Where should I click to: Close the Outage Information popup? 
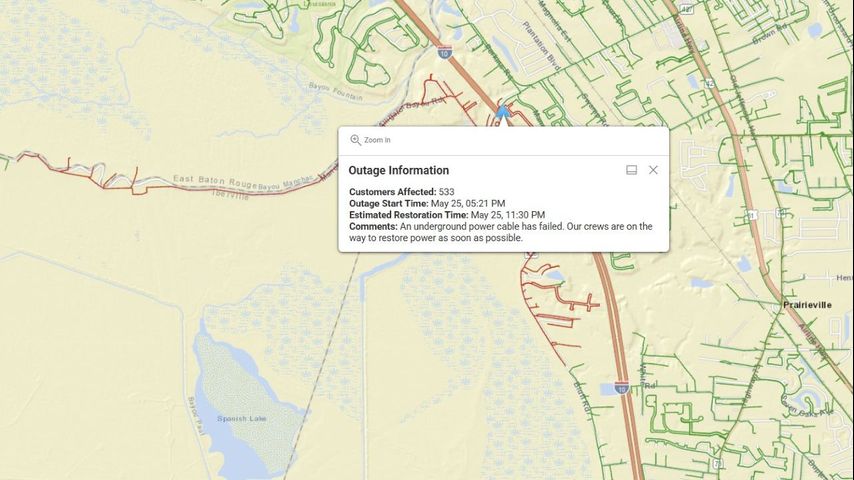click(x=653, y=170)
